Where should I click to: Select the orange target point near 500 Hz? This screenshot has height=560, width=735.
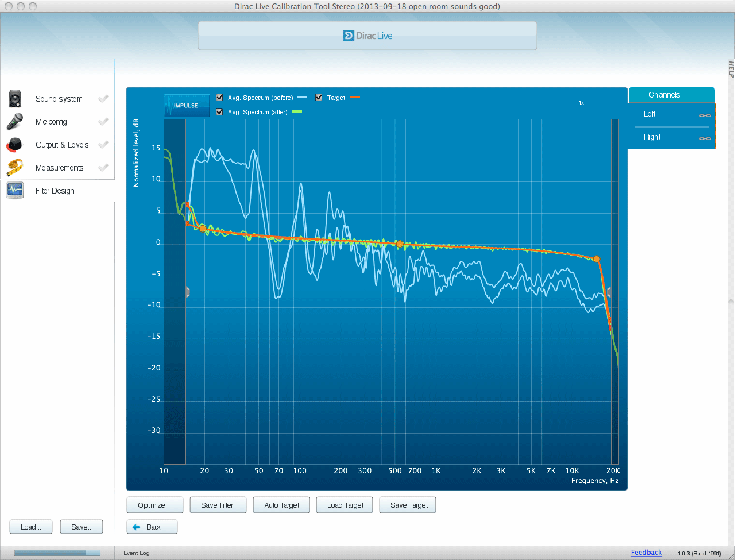(400, 244)
